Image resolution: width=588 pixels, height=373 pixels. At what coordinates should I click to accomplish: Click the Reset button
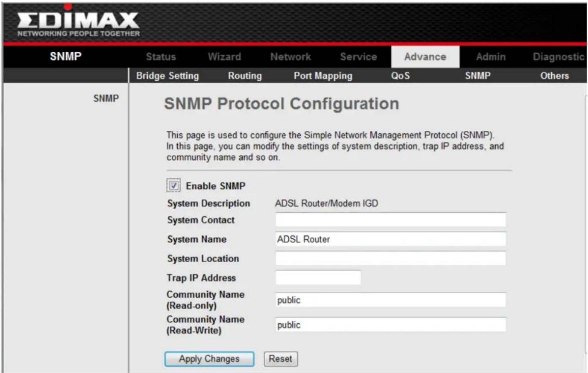pyautogui.click(x=280, y=359)
